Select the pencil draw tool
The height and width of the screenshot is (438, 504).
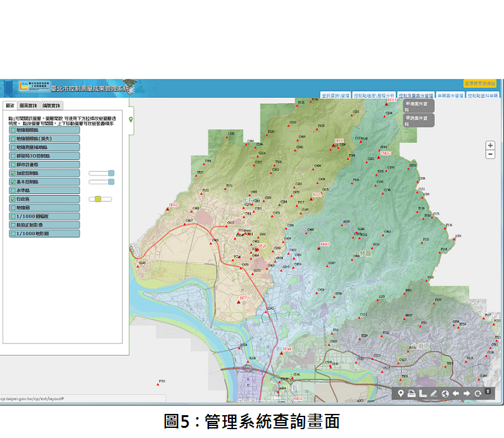(434, 394)
